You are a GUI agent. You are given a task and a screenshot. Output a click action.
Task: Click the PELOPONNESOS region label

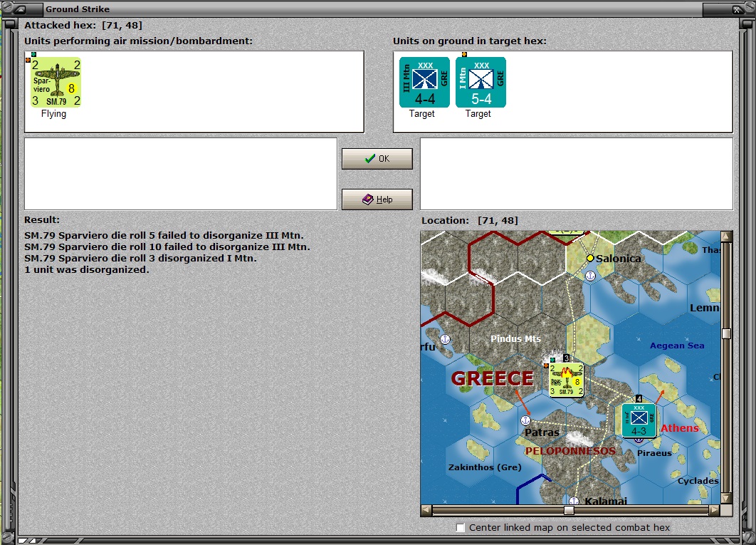(x=570, y=452)
